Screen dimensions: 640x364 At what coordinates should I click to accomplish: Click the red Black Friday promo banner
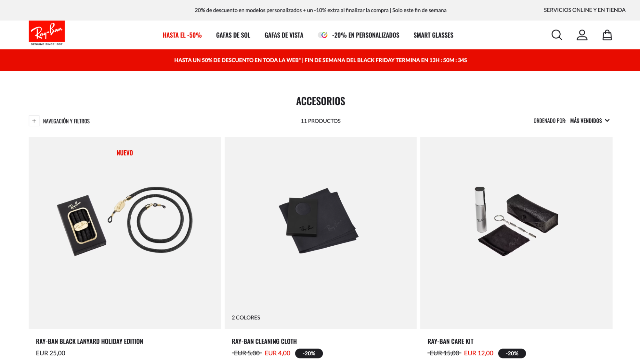(x=320, y=60)
